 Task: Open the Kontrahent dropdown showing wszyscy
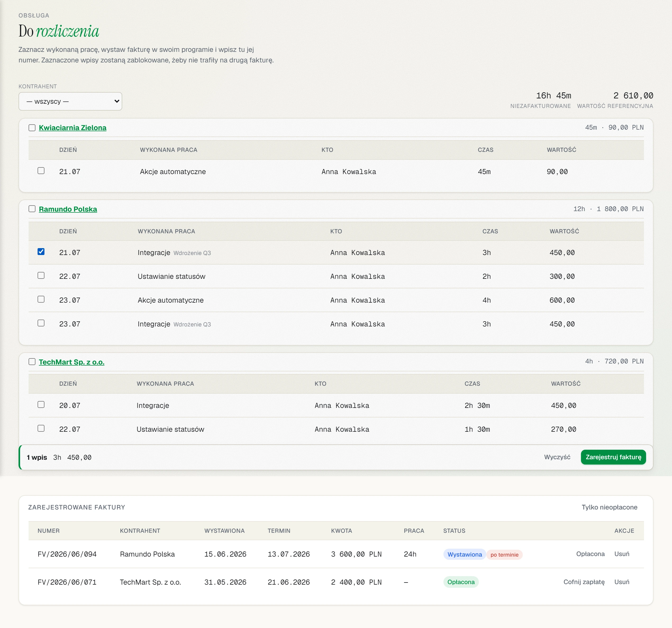(x=70, y=101)
